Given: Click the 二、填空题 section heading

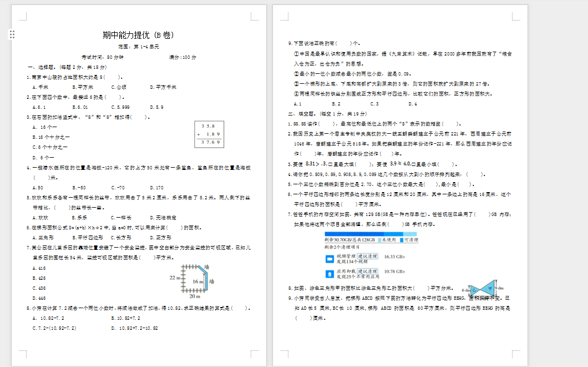Looking at the screenshot, I should click(305, 114).
